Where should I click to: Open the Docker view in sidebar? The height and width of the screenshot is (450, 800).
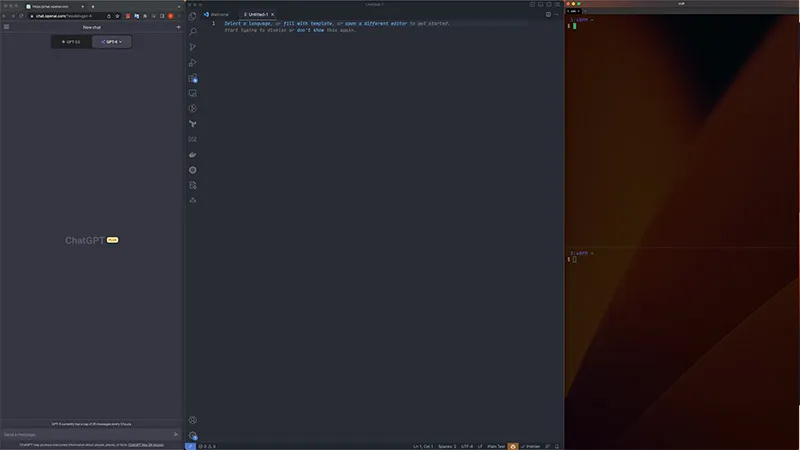(x=192, y=155)
